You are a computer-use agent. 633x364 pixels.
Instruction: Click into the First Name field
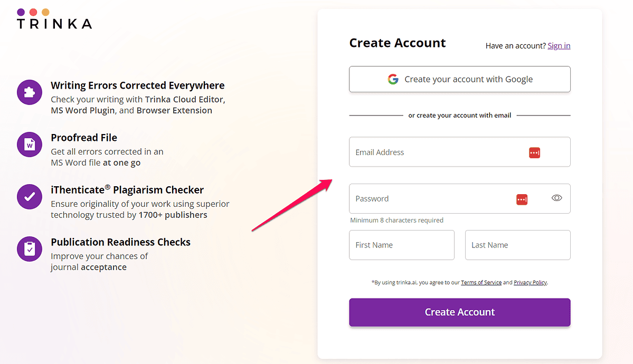coord(401,245)
